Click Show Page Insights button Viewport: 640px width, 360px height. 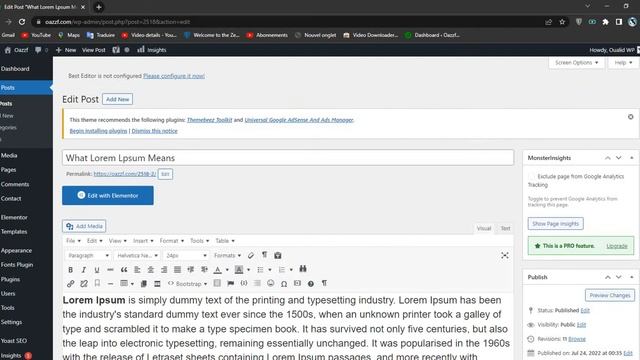coord(555,224)
